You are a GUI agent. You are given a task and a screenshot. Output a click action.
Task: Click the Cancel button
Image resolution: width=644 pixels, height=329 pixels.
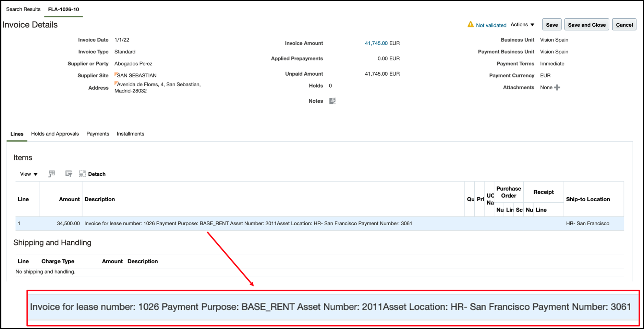tap(624, 25)
